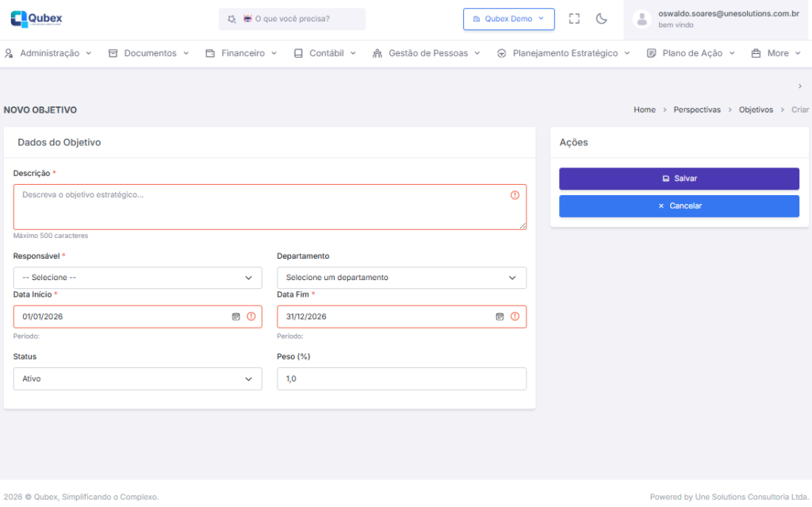Screen dimensions: 812x507
Task: Open Data Fim calendar picker icon
Action: coord(500,317)
